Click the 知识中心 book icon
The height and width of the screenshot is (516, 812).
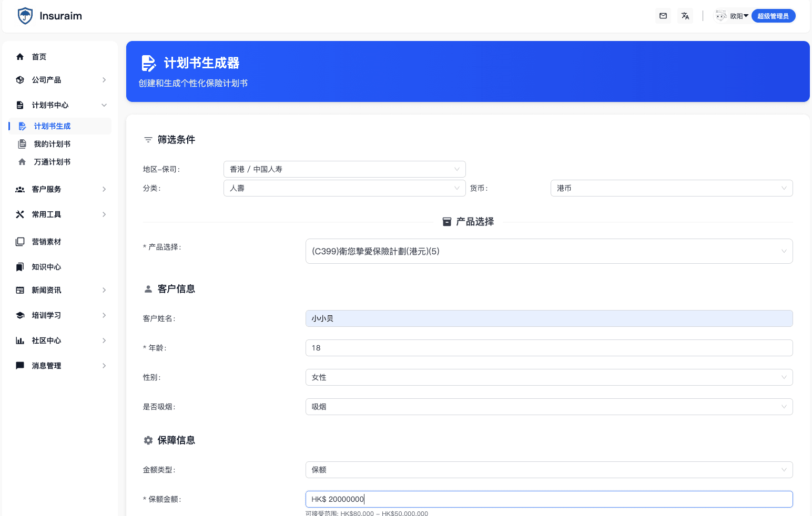click(20, 266)
